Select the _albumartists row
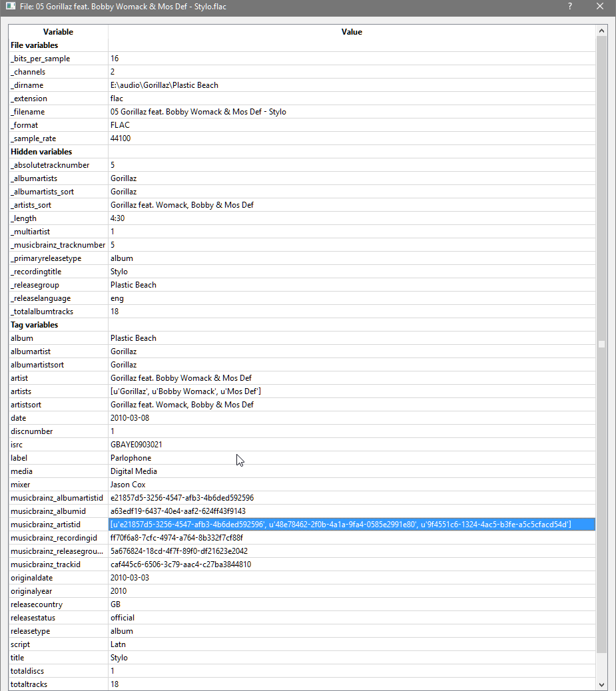This screenshot has width=616, height=691. [302, 178]
